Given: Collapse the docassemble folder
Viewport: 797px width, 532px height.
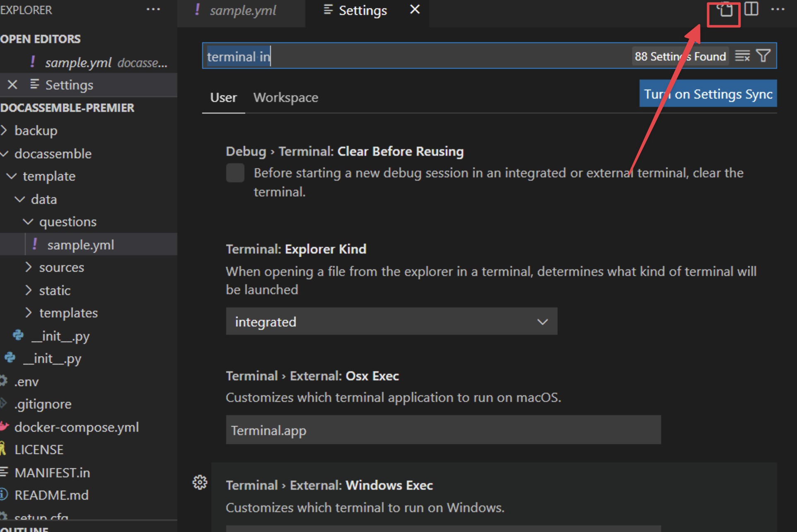Looking at the screenshot, I should (4, 154).
